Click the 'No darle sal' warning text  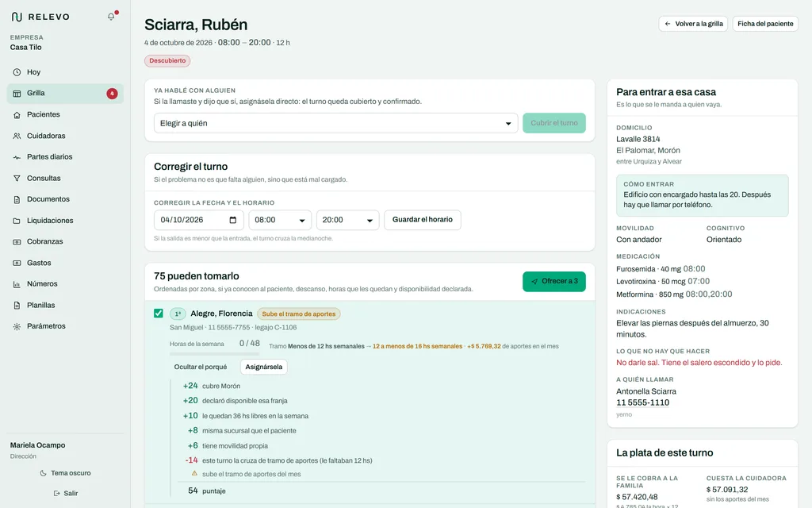point(699,363)
